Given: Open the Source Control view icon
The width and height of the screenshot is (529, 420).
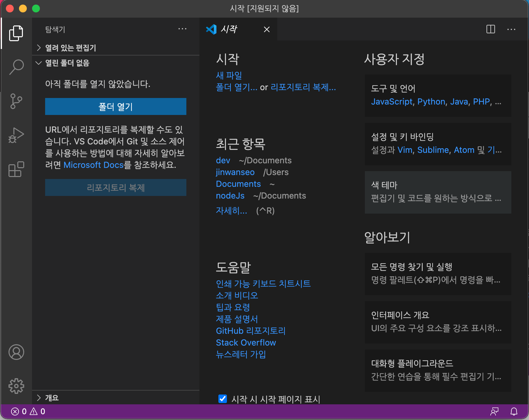Looking at the screenshot, I should tap(16, 101).
